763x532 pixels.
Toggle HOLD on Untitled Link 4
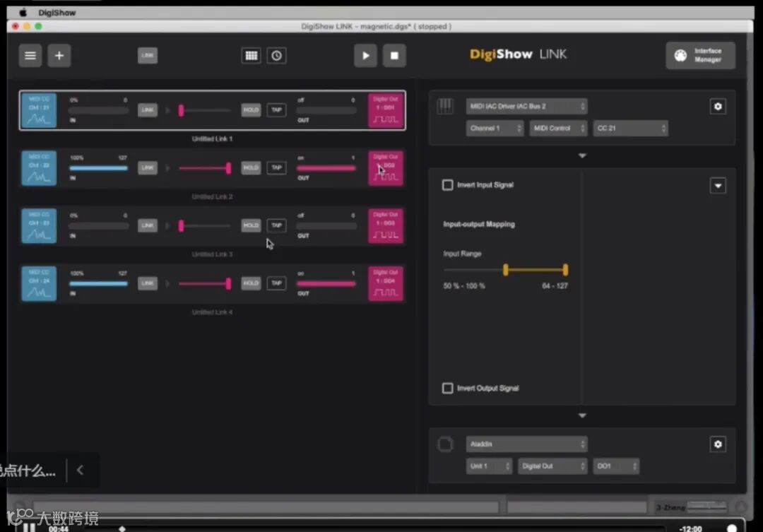tap(251, 283)
